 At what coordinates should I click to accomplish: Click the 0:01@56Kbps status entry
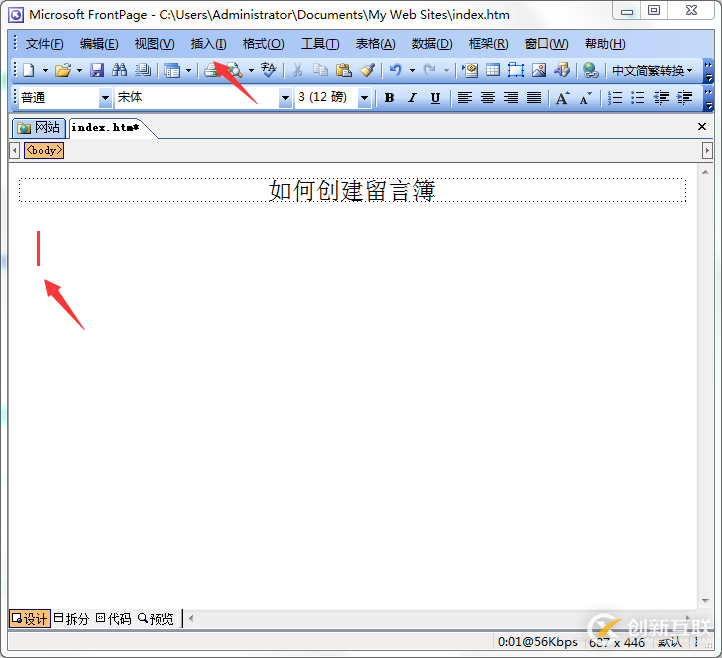coord(538,641)
